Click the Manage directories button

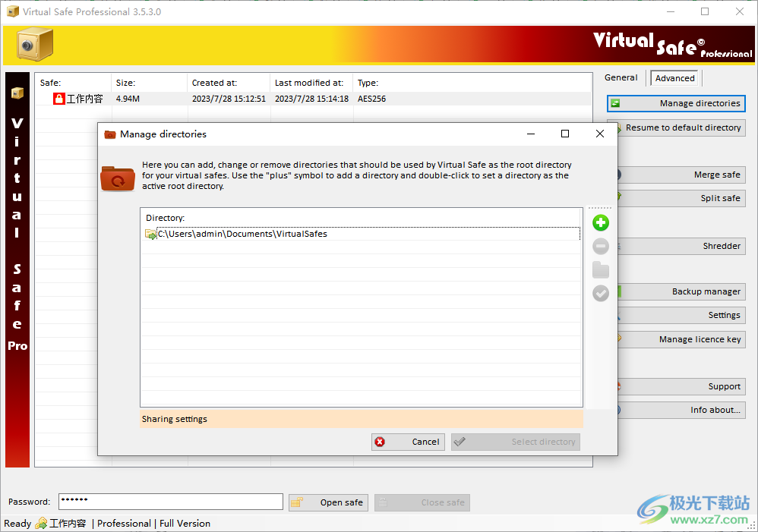click(676, 103)
